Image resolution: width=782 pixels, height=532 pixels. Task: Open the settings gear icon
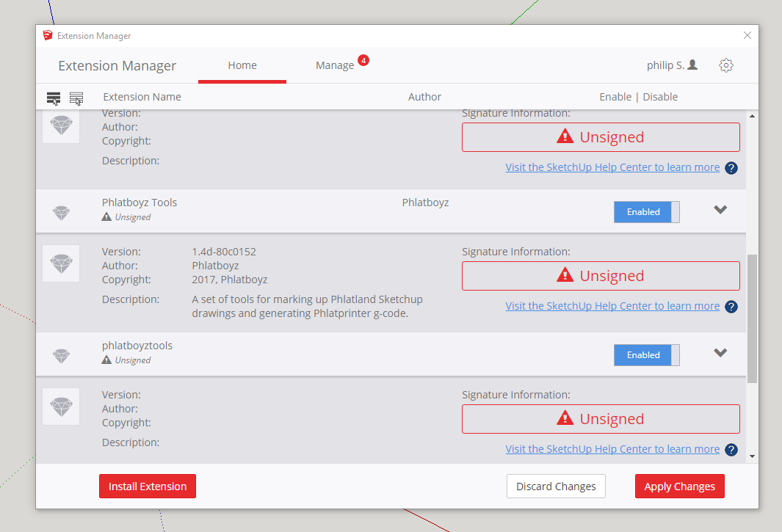(x=726, y=65)
